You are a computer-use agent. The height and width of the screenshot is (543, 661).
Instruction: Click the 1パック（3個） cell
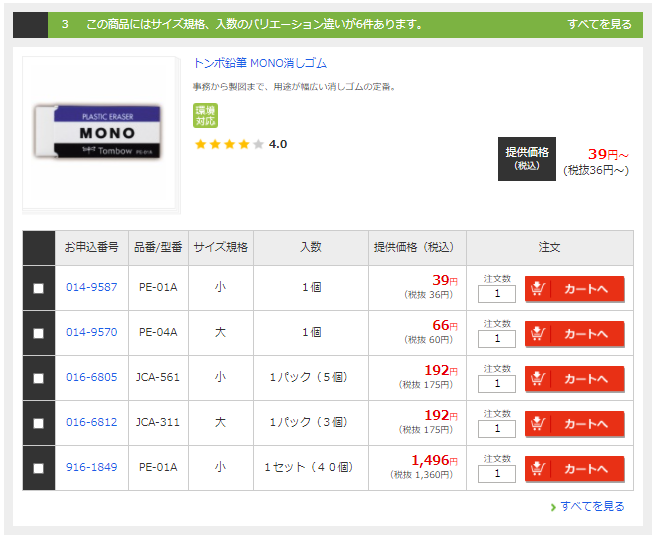311,422
